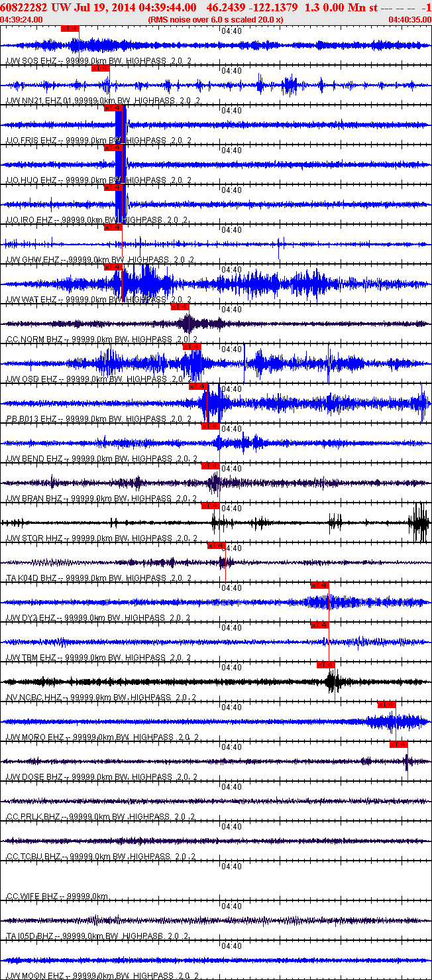Select the UW GHW EHZ station label

tap(32, 260)
